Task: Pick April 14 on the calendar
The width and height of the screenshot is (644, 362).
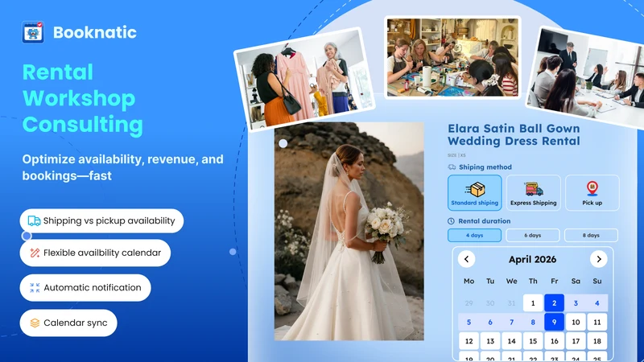Action: (x=512, y=341)
